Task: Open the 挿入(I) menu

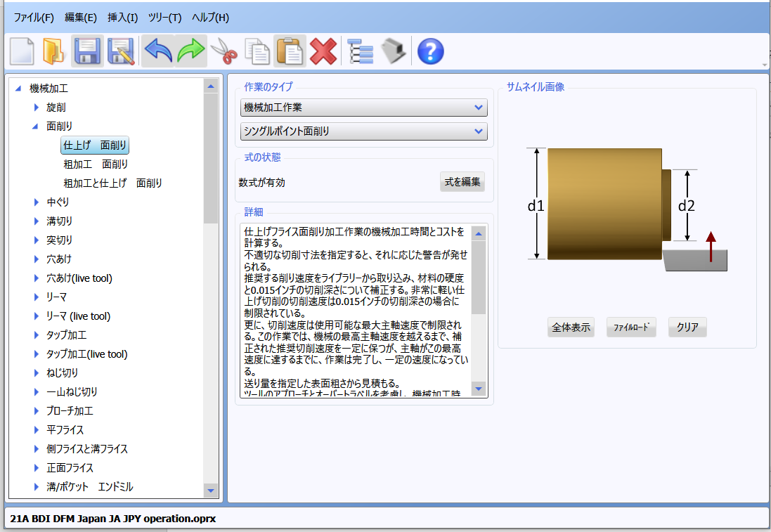Action: tap(122, 17)
